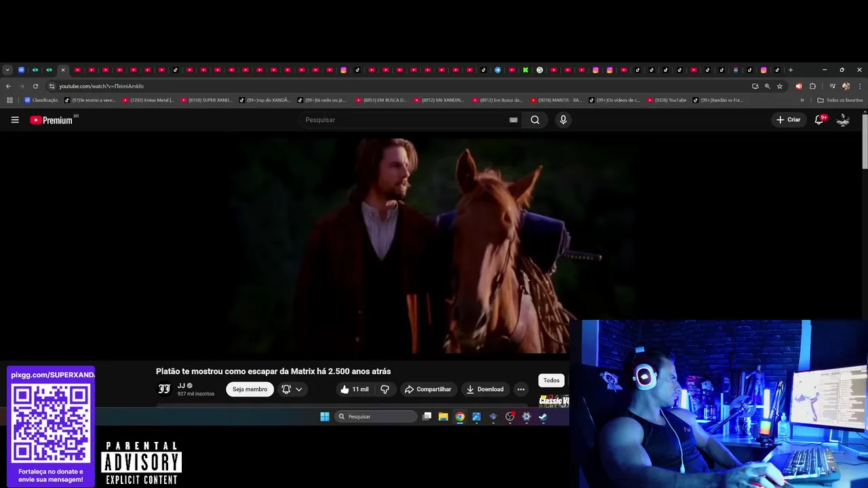Open the Todos os favoritos folder

click(x=840, y=100)
